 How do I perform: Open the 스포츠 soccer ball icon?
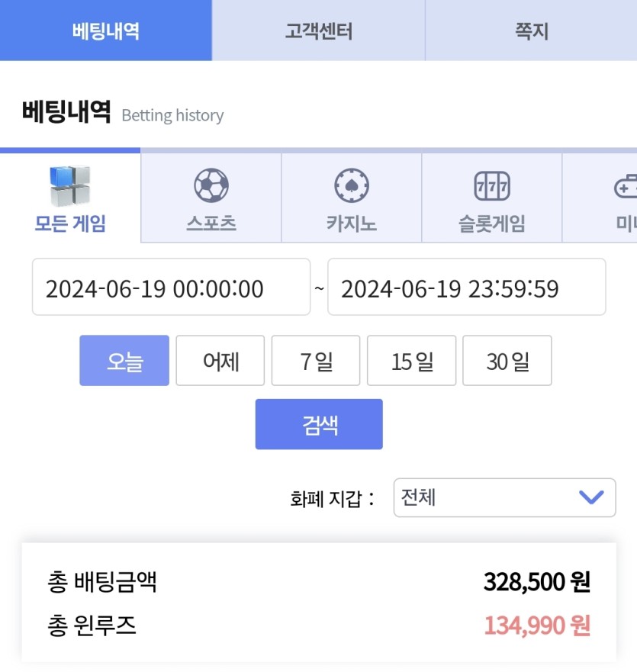tap(211, 185)
